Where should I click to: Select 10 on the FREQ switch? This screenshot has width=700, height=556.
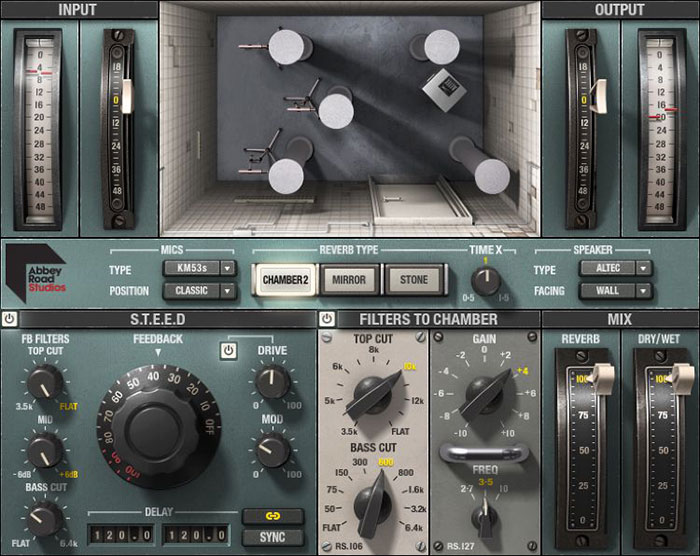coord(504,489)
